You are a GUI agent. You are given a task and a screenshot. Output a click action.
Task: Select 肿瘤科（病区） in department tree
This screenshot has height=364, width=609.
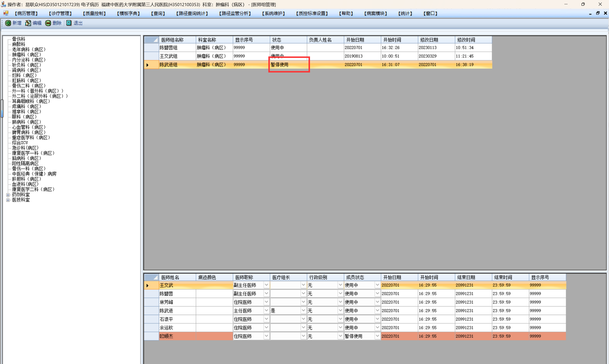tap(27, 55)
